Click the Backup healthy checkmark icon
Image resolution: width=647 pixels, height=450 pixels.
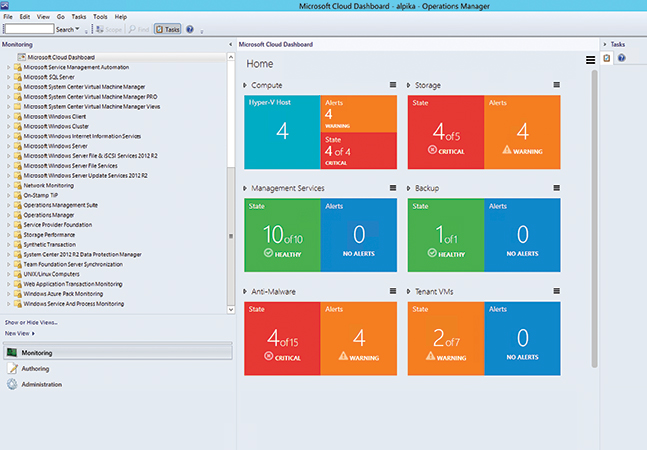(432, 253)
